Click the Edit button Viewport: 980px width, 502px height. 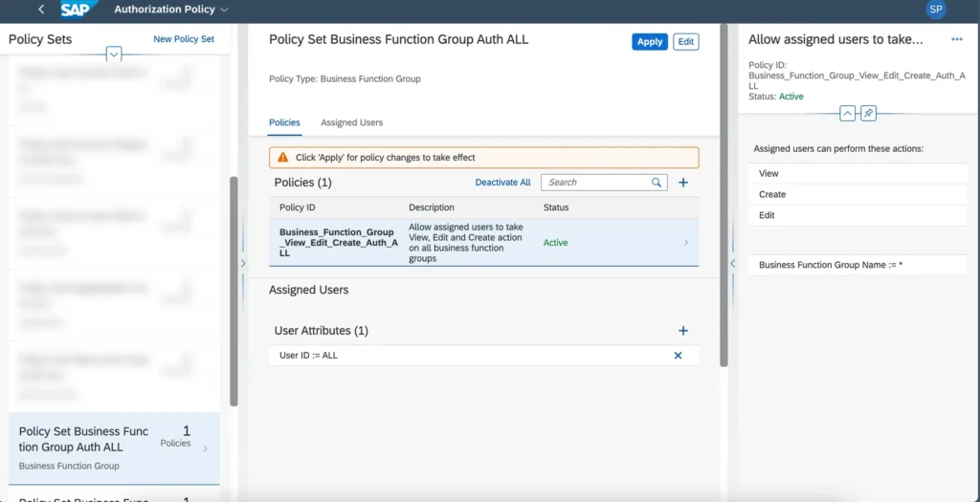tap(685, 42)
